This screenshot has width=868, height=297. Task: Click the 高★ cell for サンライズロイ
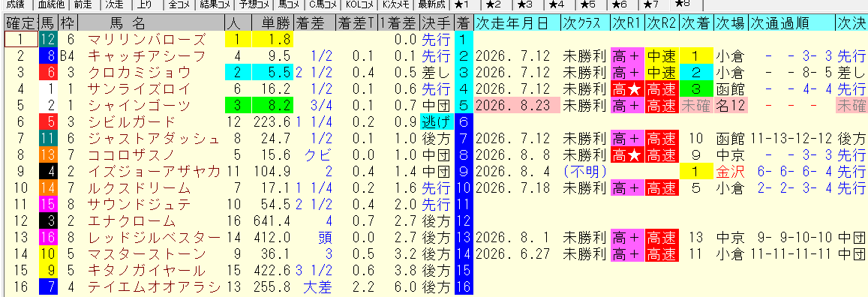626,89
